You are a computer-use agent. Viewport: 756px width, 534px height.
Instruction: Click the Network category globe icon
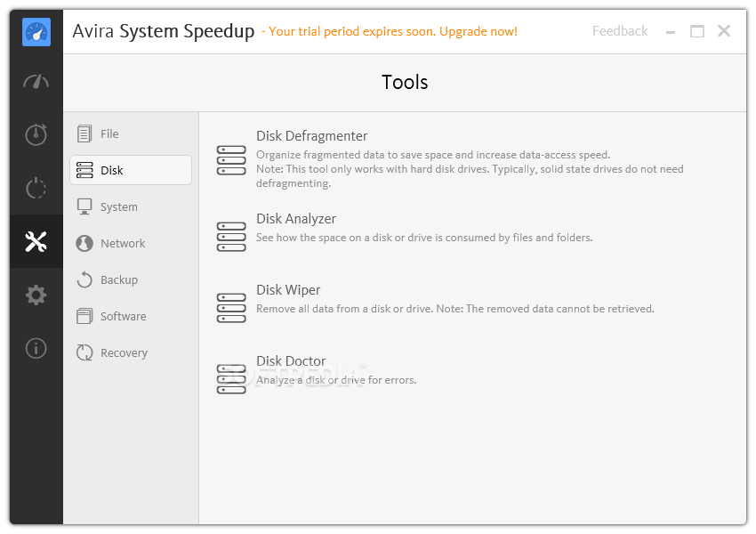84,243
